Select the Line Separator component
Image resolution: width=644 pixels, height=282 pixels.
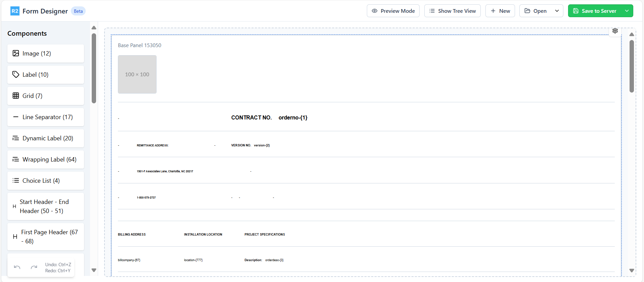tap(46, 117)
